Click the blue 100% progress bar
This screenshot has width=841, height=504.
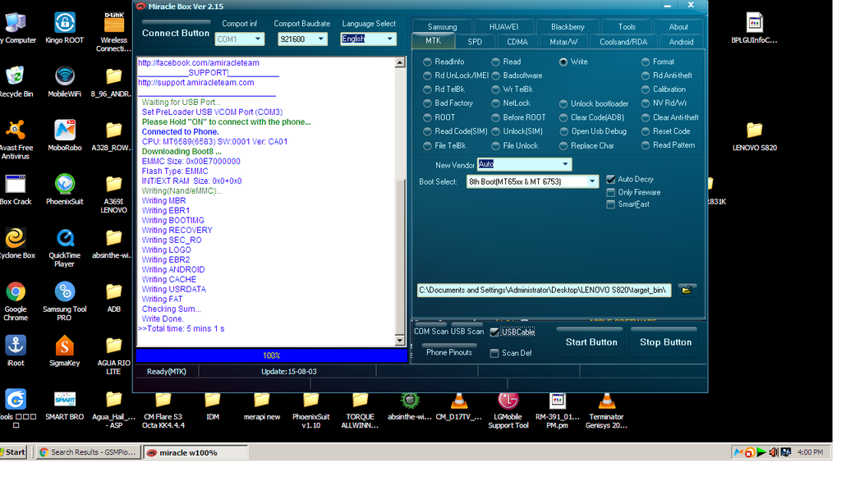pyautogui.click(x=271, y=355)
